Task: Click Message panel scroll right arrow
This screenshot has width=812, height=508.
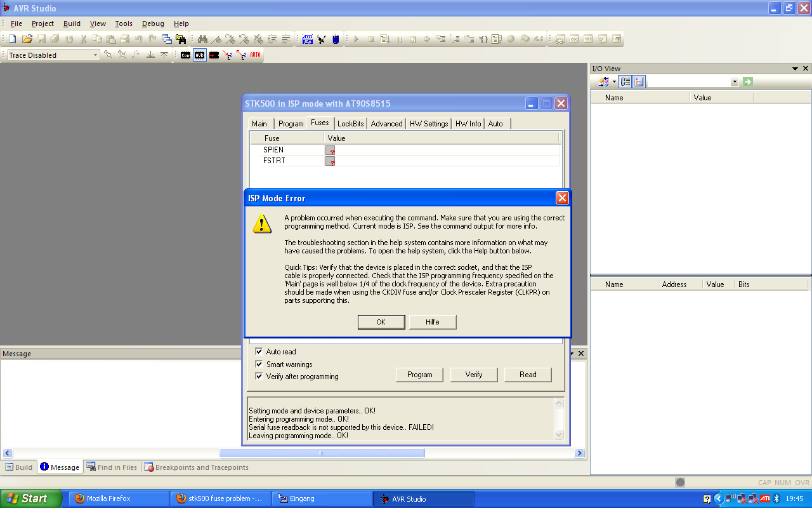Action: [579, 453]
